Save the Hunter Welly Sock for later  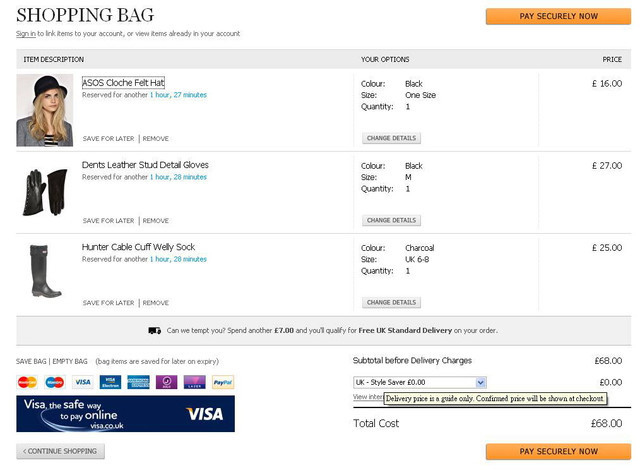[108, 303]
